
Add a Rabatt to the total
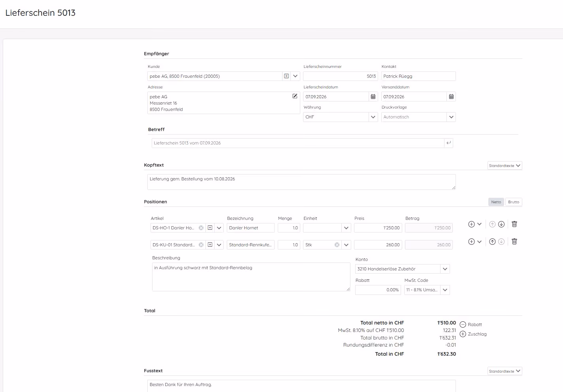[471, 324]
